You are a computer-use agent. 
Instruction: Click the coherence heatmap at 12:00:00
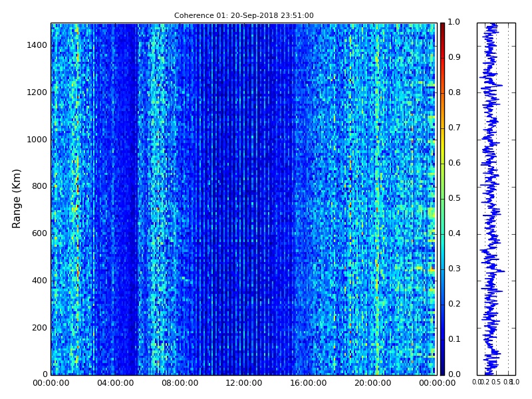(x=244, y=199)
